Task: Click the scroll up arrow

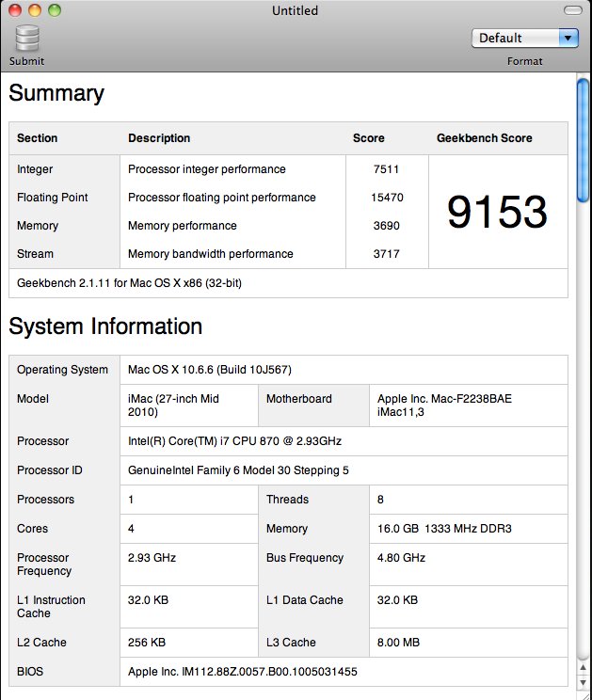Action: pyautogui.click(x=584, y=667)
